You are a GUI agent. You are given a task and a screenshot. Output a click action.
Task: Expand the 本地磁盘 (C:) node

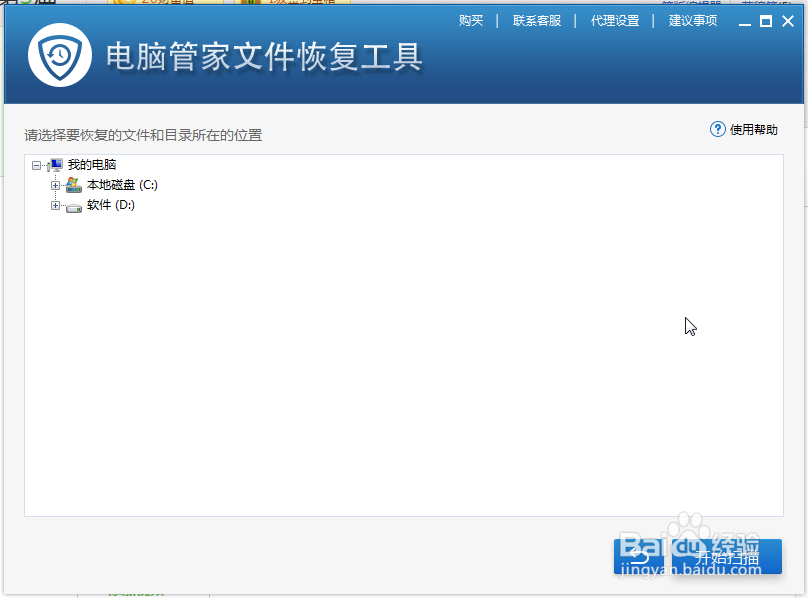[x=55, y=185]
